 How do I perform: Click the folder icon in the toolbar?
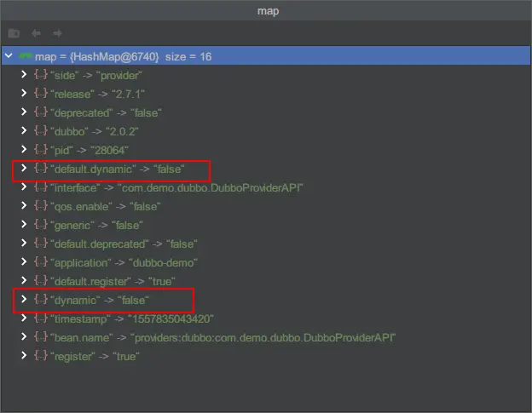pyautogui.click(x=14, y=33)
